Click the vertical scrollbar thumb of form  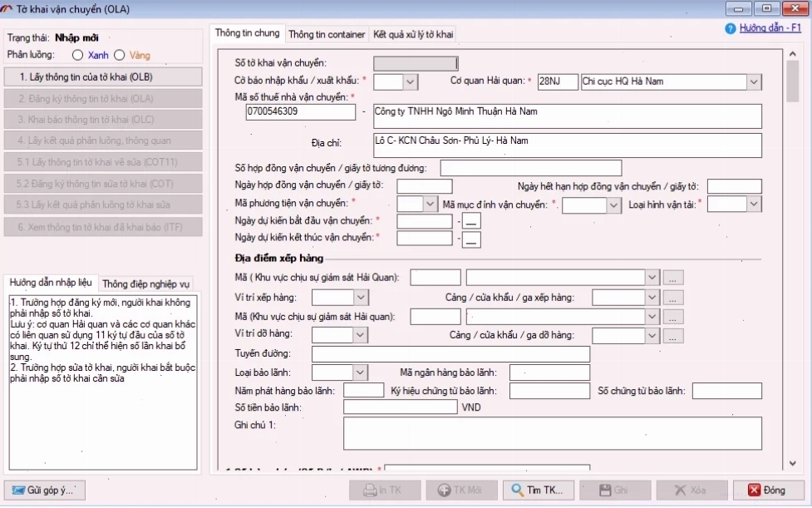pyautogui.click(x=792, y=81)
